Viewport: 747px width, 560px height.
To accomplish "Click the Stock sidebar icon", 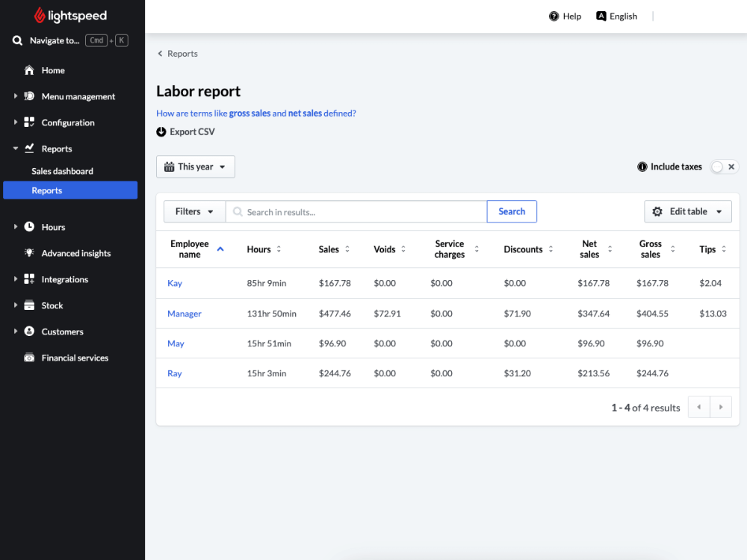I will tap(30, 305).
